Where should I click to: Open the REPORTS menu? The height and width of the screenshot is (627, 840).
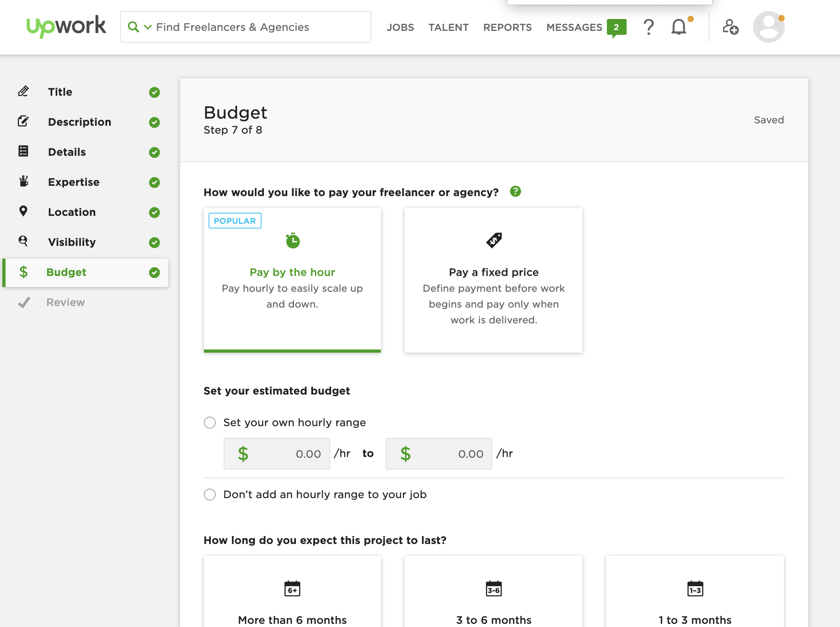tap(507, 27)
